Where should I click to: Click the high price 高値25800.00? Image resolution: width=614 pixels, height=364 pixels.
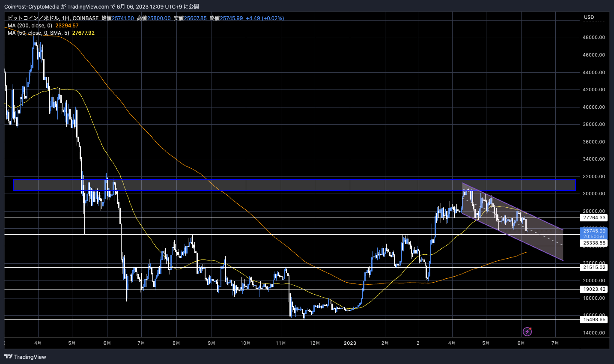154,18
